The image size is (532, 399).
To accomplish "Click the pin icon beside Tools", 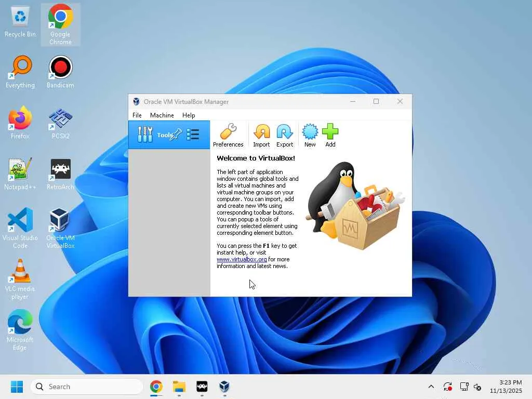I will click(x=176, y=135).
